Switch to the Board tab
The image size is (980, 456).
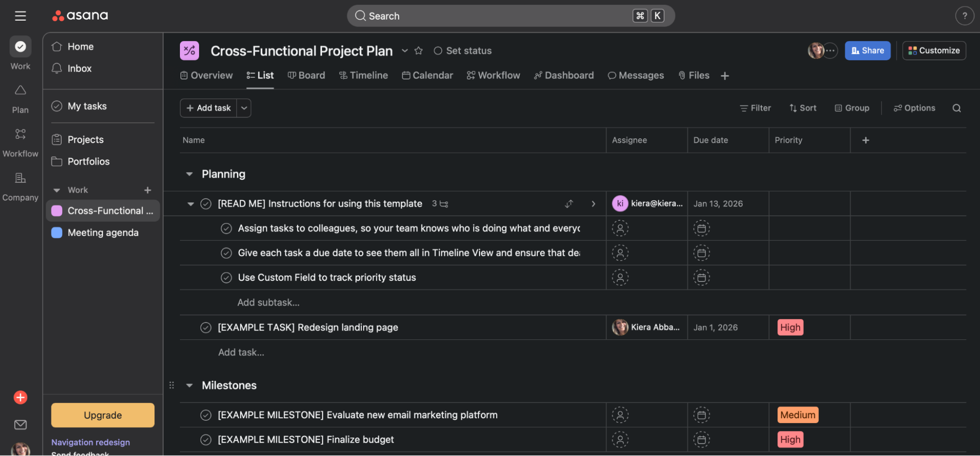pyautogui.click(x=306, y=75)
